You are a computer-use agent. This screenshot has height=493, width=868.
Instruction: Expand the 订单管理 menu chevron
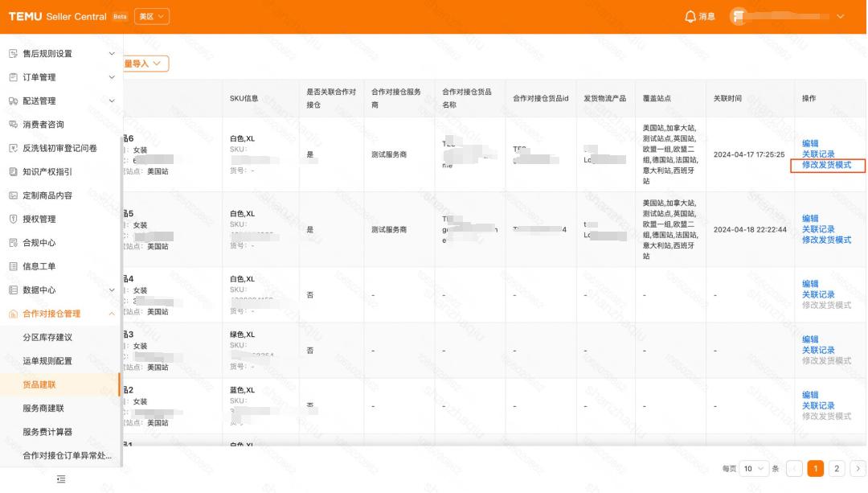pos(112,77)
